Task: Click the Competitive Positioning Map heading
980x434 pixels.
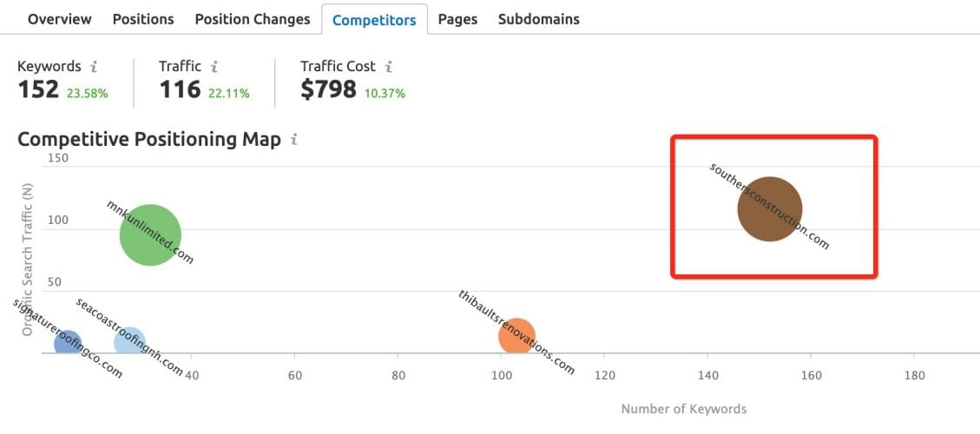Action: pyautogui.click(x=149, y=140)
